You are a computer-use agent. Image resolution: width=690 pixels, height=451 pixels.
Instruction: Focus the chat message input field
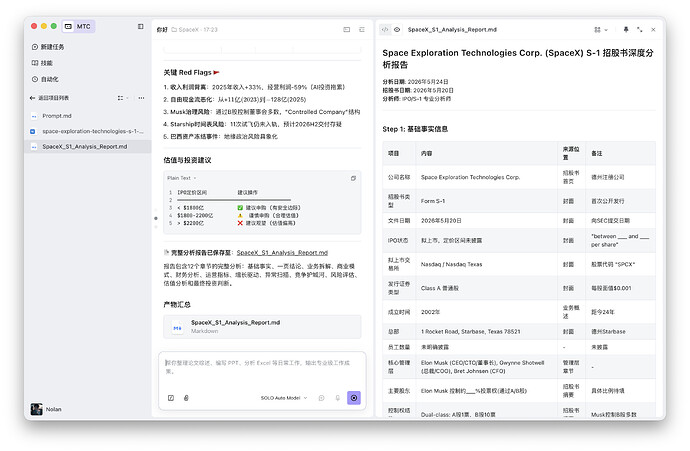[262, 367]
